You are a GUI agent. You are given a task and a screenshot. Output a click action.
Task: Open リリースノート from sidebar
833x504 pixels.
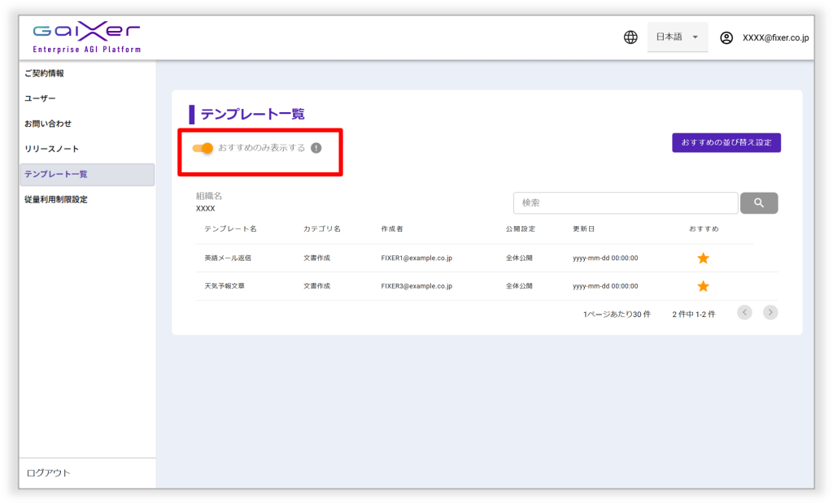pyautogui.click(x=51, y=149)
